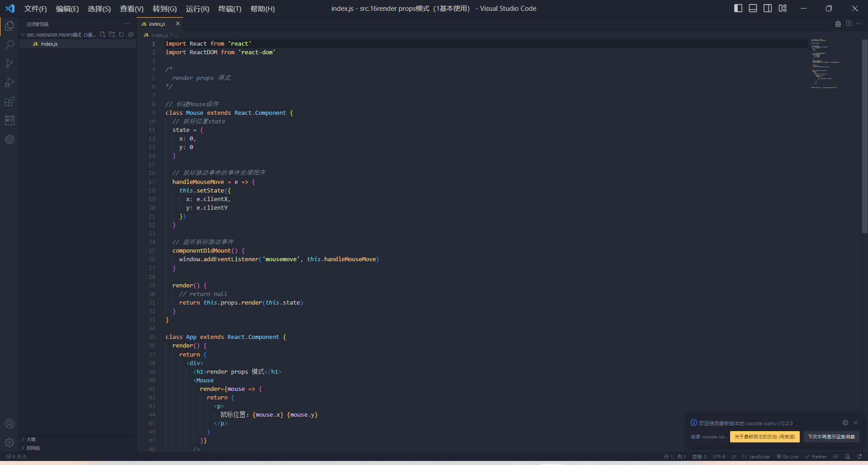Screen dimensions: 868x465
Task: Click the notification bell in the status bar
Action: (x=859, y=456)
